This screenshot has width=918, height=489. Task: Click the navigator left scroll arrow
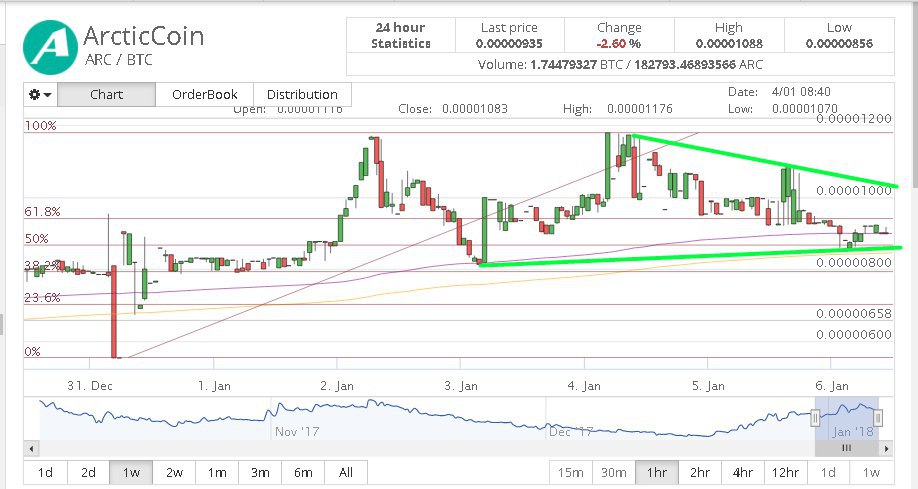pos(31,449)
